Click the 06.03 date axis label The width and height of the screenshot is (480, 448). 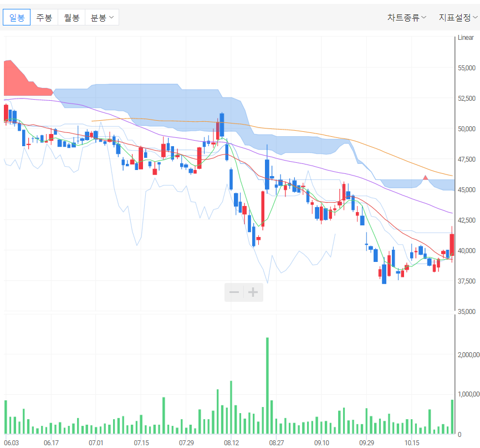pos(11,443)
